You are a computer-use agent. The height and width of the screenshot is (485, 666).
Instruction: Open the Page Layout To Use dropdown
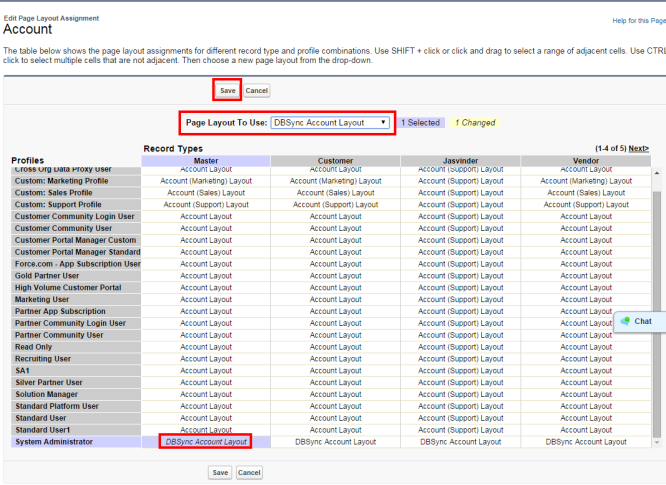click(x=331, y=123)
